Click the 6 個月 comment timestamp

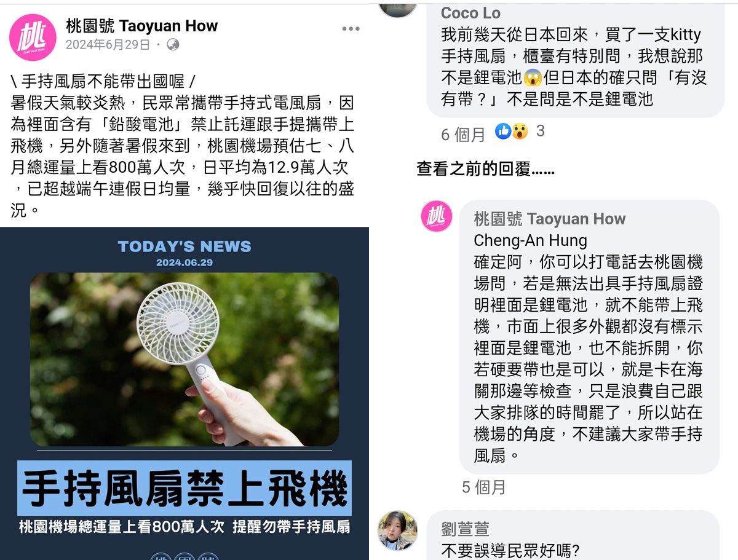(x=463, y=134)
